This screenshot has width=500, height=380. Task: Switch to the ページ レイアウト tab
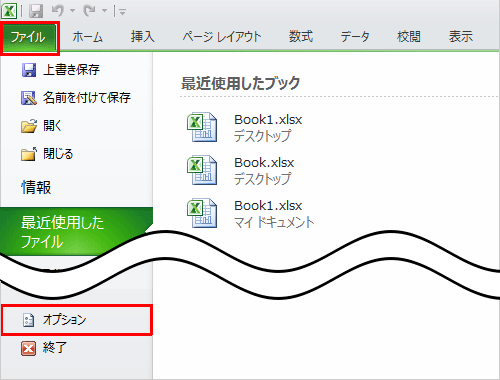[222, 36]
